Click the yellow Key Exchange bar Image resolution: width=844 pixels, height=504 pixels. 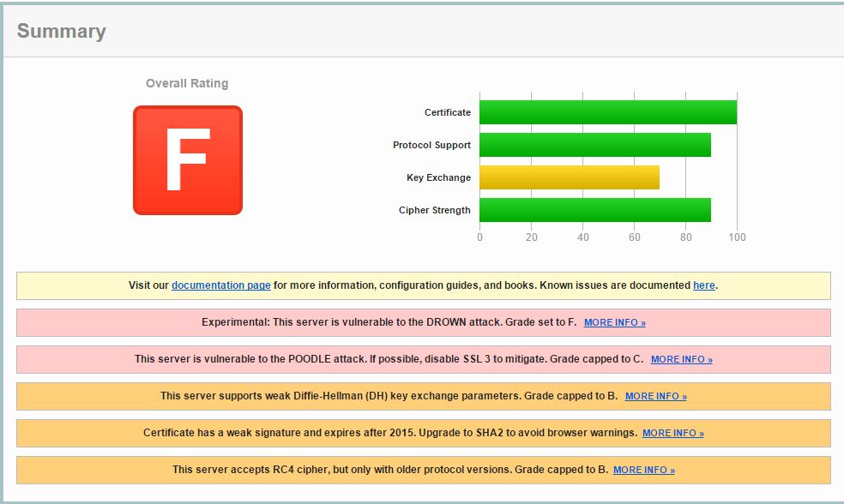click(569, 177)
